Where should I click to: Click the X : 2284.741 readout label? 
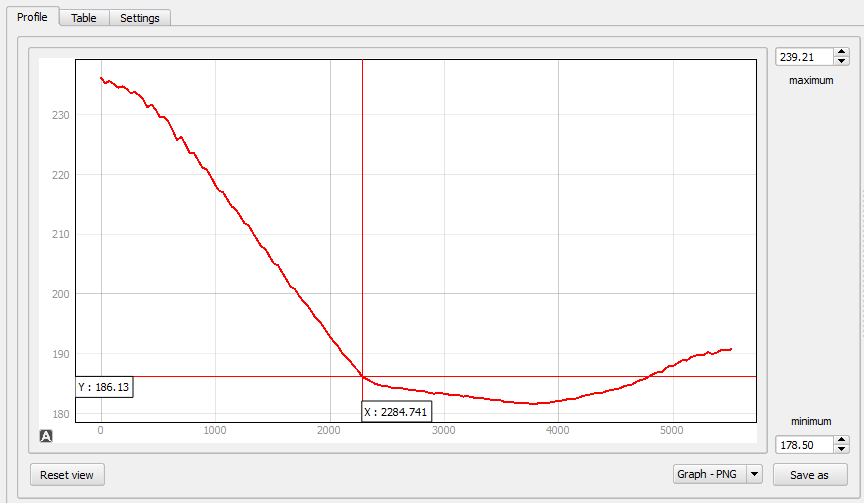pos(395,411)
